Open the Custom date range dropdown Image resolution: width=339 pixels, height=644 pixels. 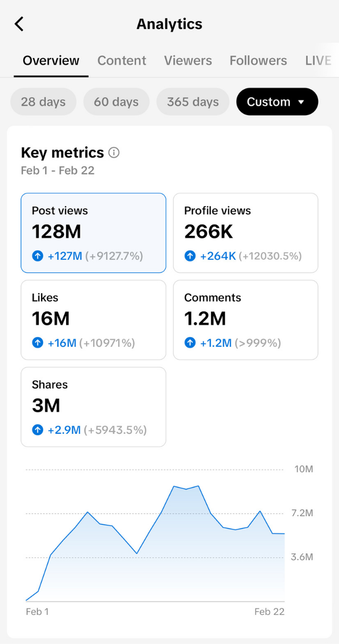(x=277, y=102)
